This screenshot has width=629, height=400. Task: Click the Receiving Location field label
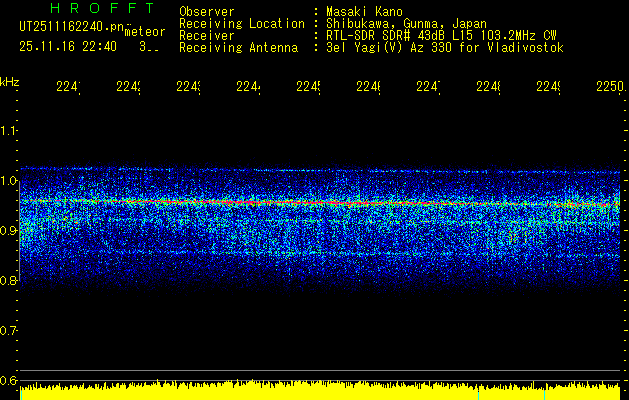(x=241, y=23)
